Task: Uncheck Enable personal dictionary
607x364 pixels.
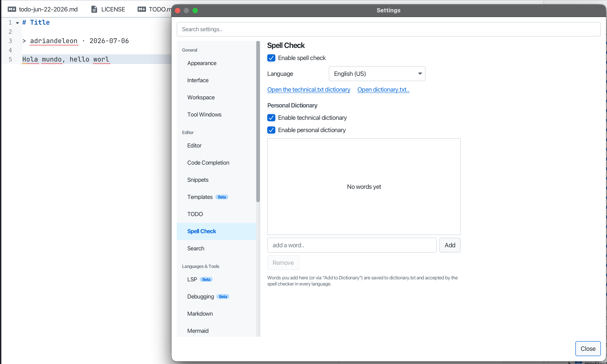Action: [271, 130]
